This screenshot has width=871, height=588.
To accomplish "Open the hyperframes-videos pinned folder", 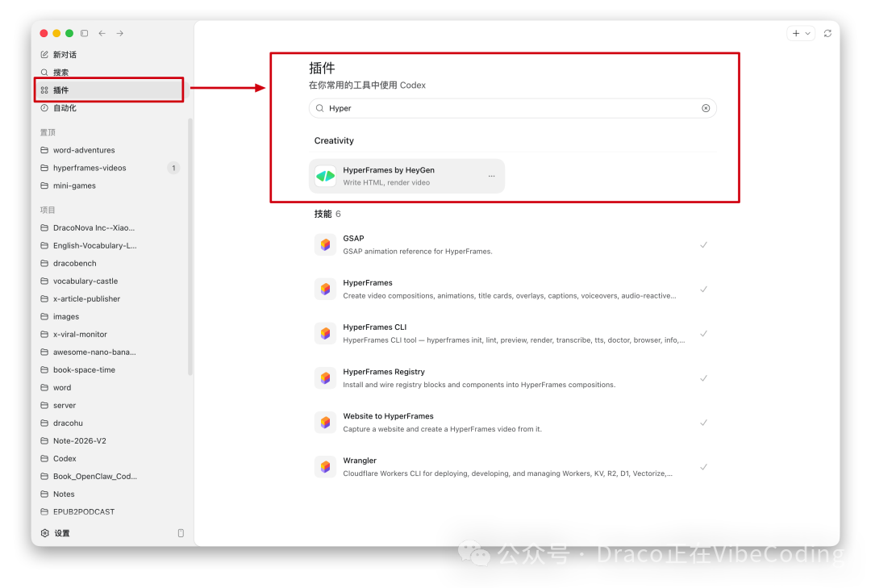I will [x=110, y=168].
